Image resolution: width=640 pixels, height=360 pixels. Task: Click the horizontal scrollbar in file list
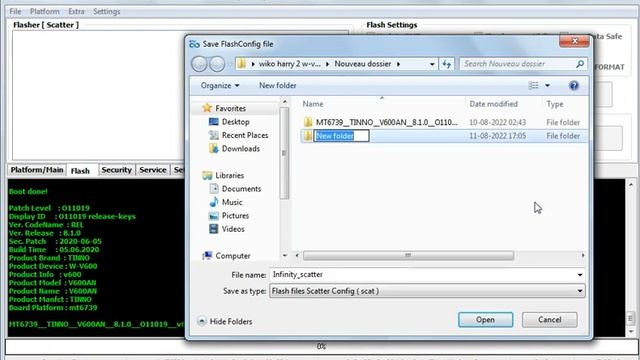408,256
